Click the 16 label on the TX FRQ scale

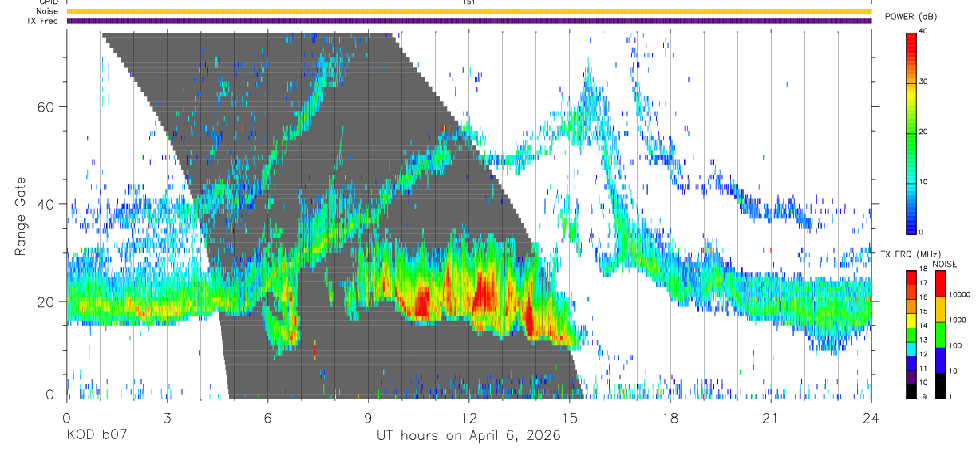tap(924, 297)
